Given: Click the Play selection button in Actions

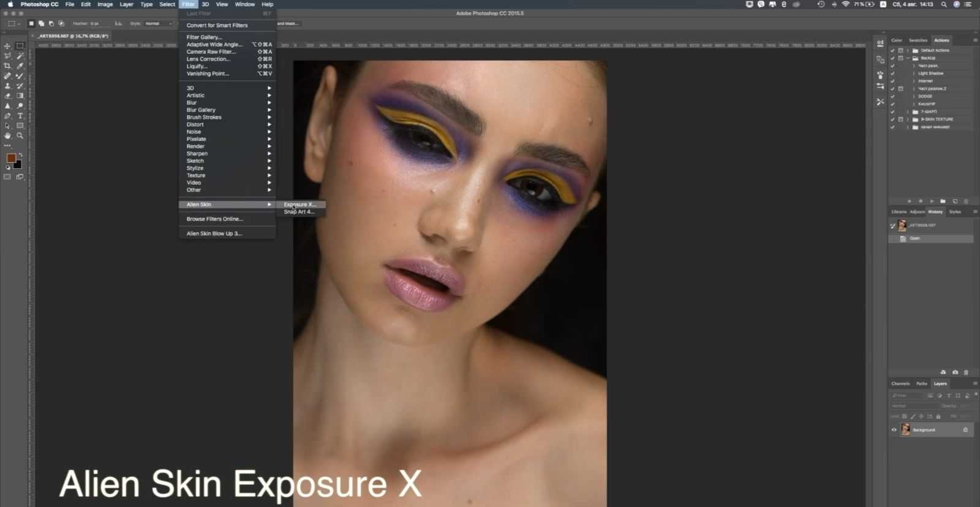Looking at the screenshot, I should 932,201.
